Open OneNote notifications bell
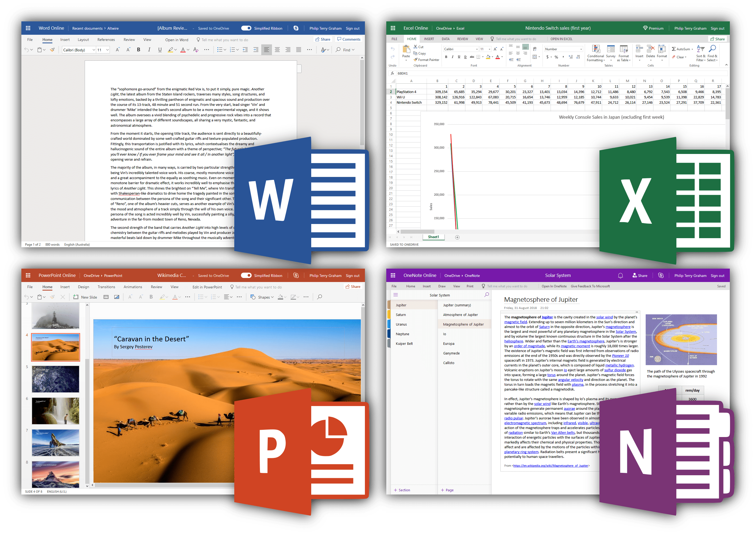756x537 pixels. tap(621, 275)
